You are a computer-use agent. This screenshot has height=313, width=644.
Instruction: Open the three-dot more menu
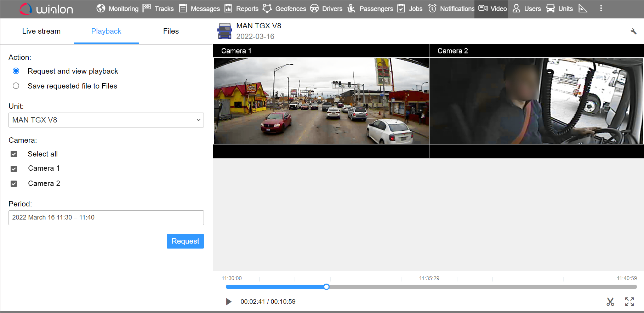coord(601,8)
